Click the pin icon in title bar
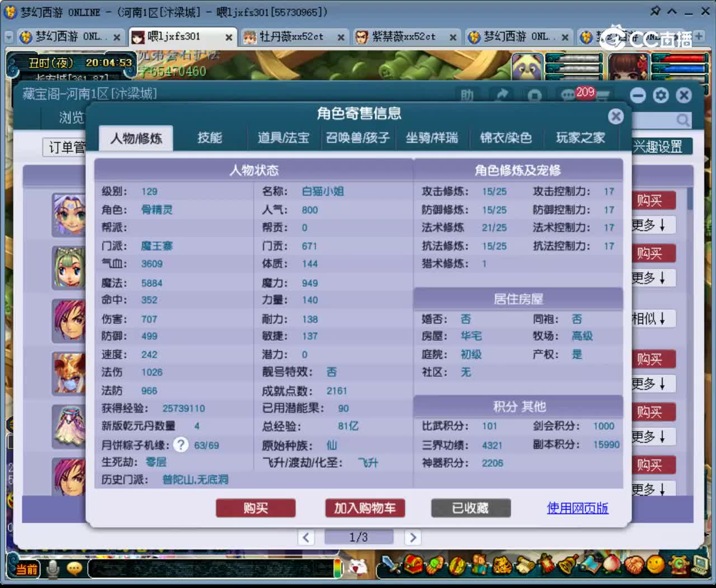The width and height of the screenshot is (716, 588). (655, 11)
